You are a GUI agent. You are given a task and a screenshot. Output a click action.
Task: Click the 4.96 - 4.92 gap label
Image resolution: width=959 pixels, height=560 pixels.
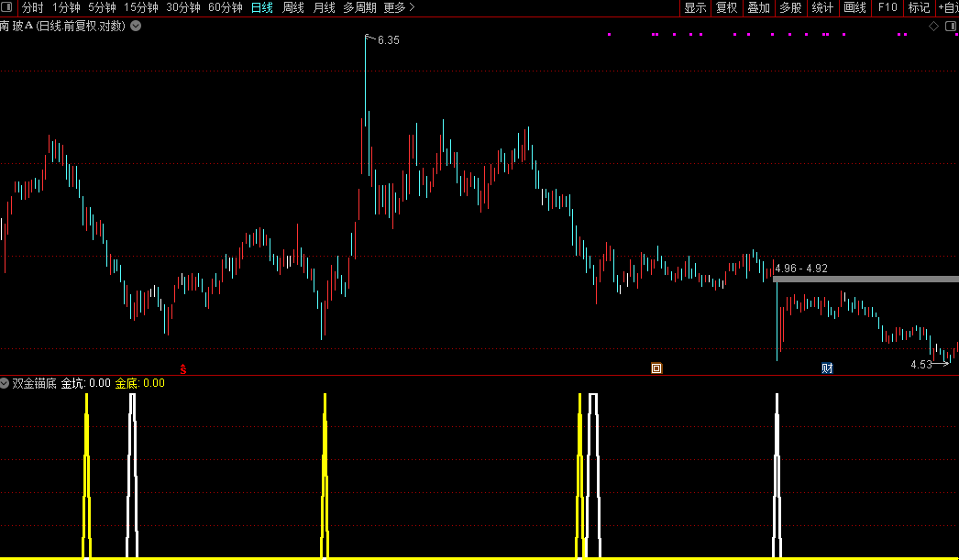pyautogui.click(x=801, y=269)
